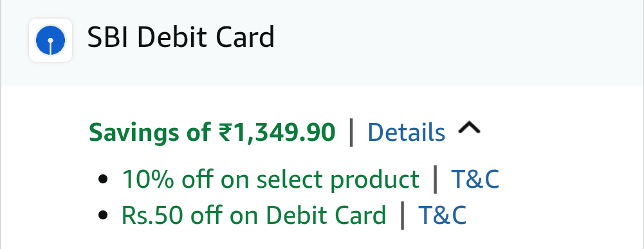
Task: Open T&C for 10% off offer
Action: (x=475, y=179)
